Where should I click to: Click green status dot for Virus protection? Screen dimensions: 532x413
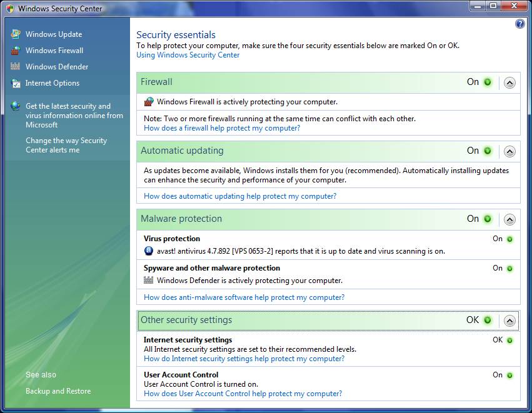tap(509, 239)
